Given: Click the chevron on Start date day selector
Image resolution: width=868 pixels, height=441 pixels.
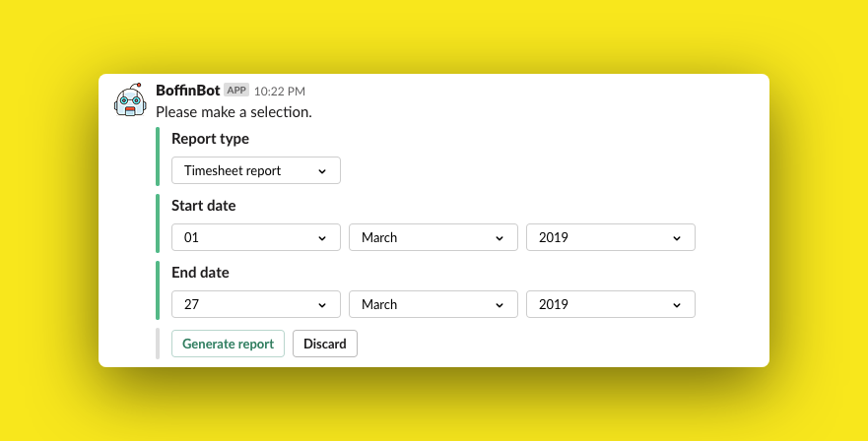Looking at the screenshot, I should coord(322,238).
